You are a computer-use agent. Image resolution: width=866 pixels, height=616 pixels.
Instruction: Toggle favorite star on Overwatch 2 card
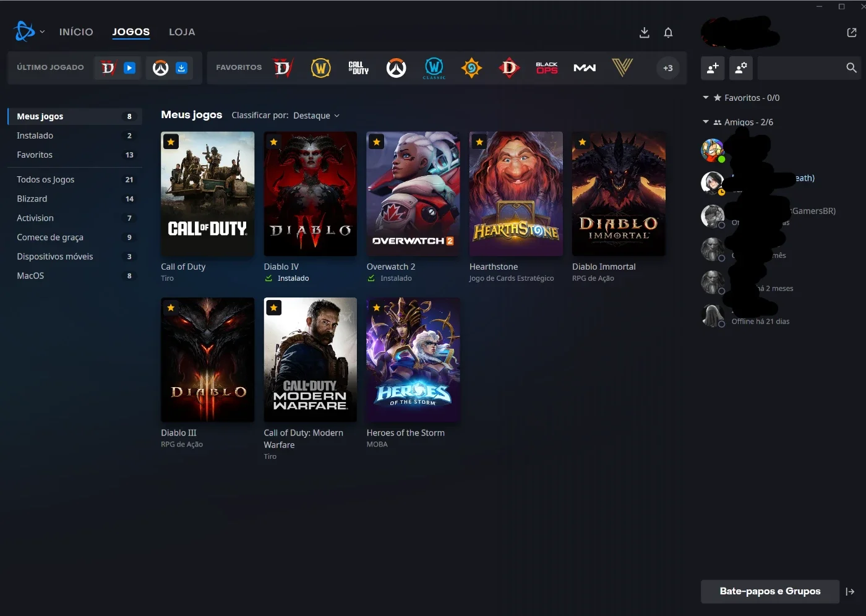coord(376,142)
